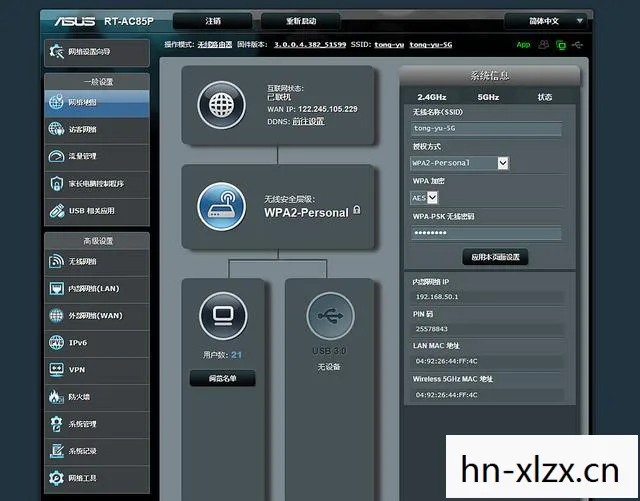Click the Wireless 5GHz MAC address value
The height and width of the screenshot is (501, 640).
(447, 395)
